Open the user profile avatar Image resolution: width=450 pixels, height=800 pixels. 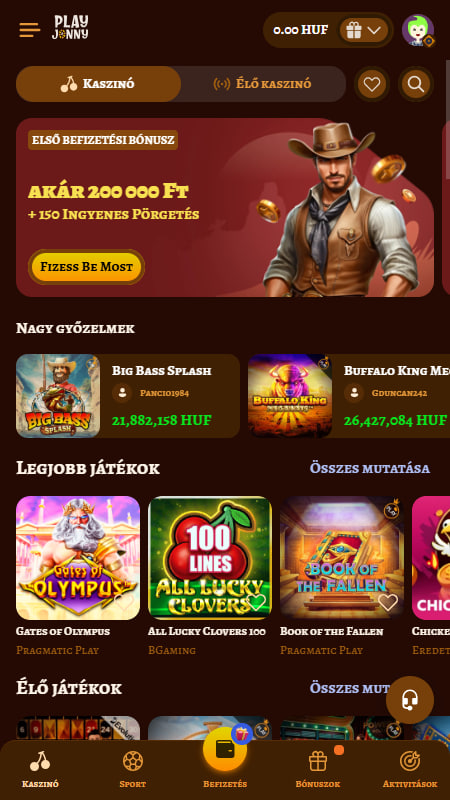coord(418,30)
